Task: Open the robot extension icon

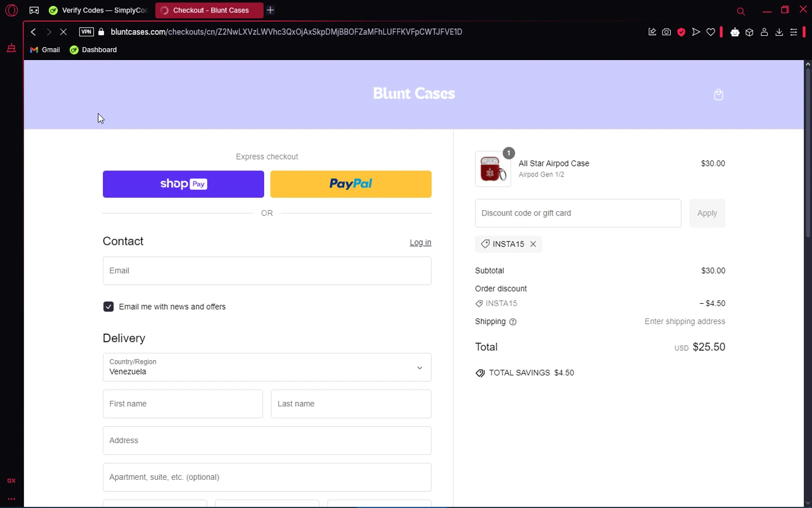Action: (x=735, y=32)
